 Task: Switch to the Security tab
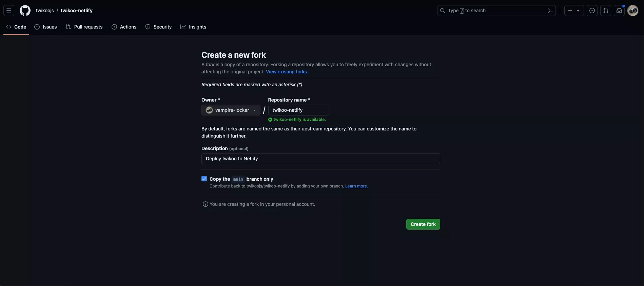coord(158,27)
